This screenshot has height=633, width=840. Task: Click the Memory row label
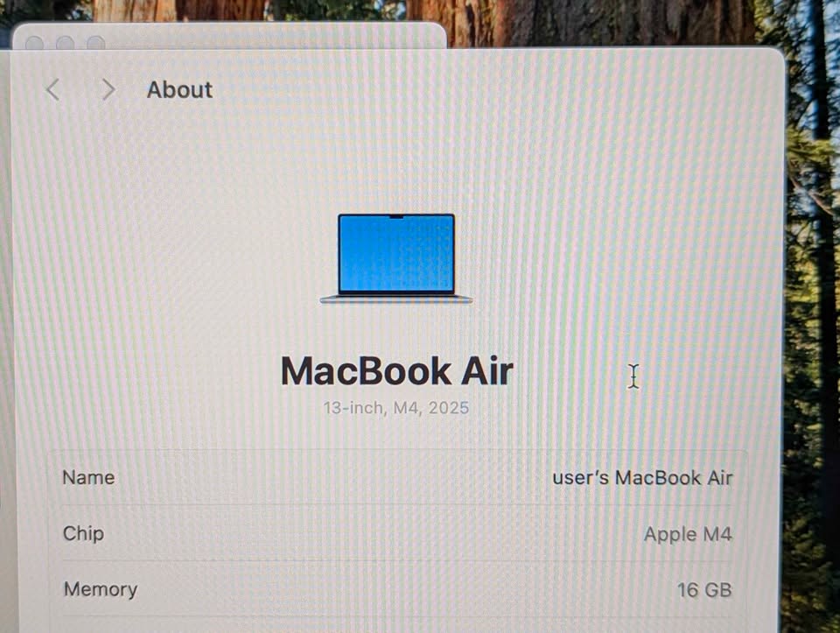point(100,589)
